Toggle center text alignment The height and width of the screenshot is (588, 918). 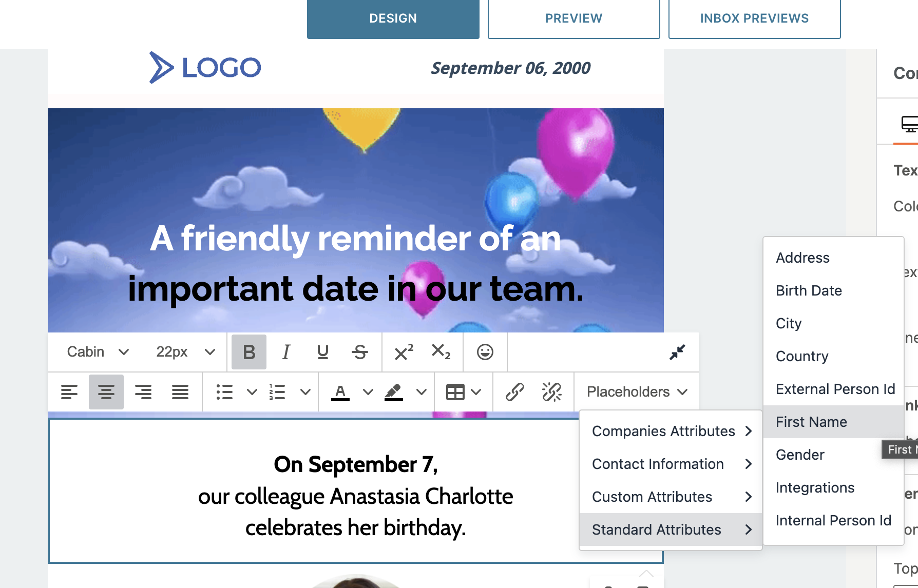(106, 392)
